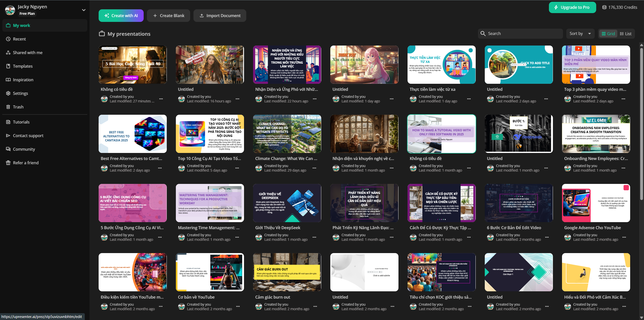
Task: Select the My work menu item
Action: [22, 25]
